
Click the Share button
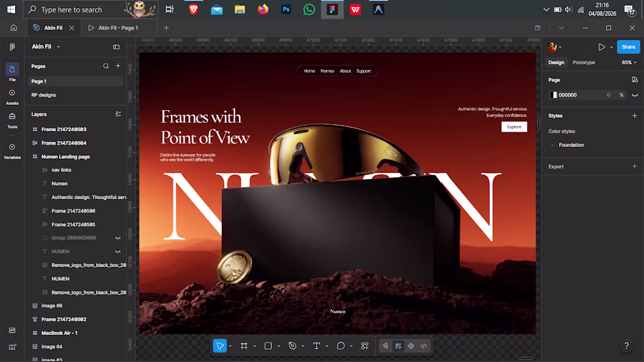(x=628, y=47)
